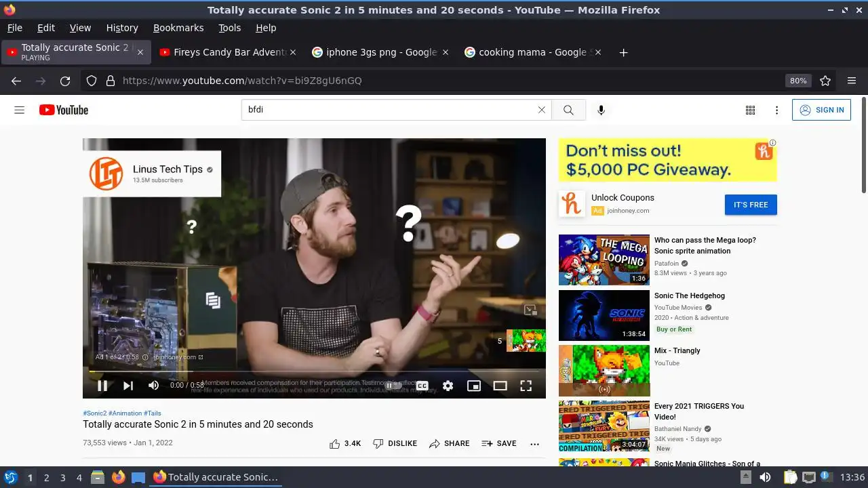Toggle closed captions CC button
The width and height of the screenshot is (868, 488).
tap(422, 386)
